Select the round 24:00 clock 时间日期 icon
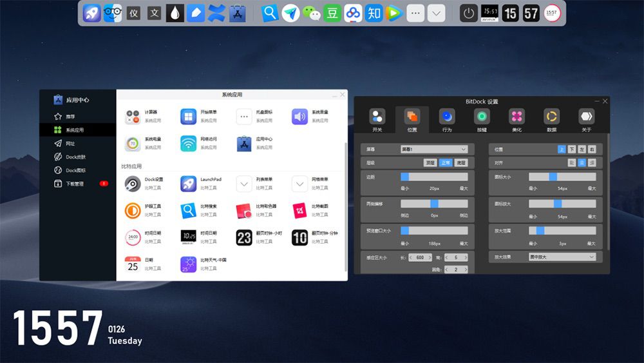Viewport: 644px width, 363px height. pyautogui.click(x=133, y=237)
